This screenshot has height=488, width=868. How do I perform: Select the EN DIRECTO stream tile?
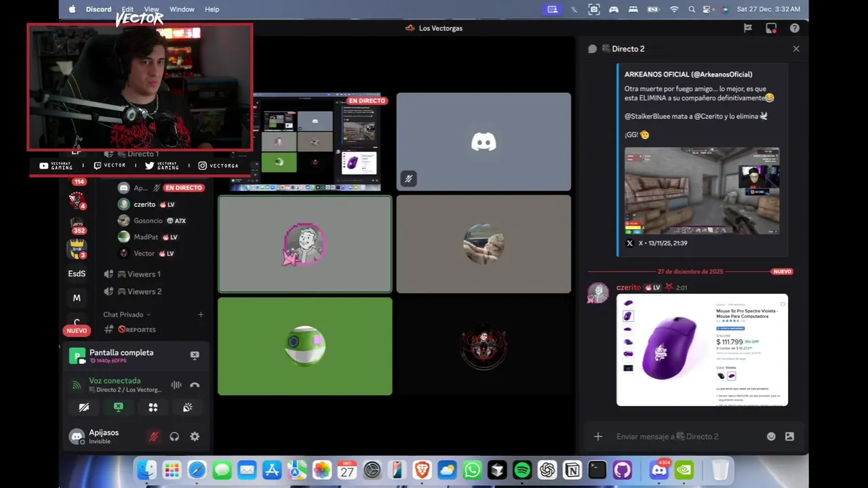point(304,142)
